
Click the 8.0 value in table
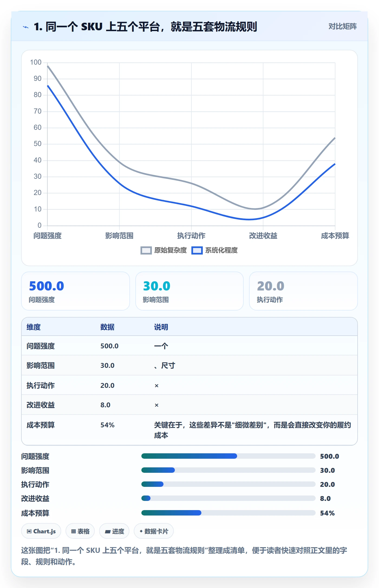(105, 405)
